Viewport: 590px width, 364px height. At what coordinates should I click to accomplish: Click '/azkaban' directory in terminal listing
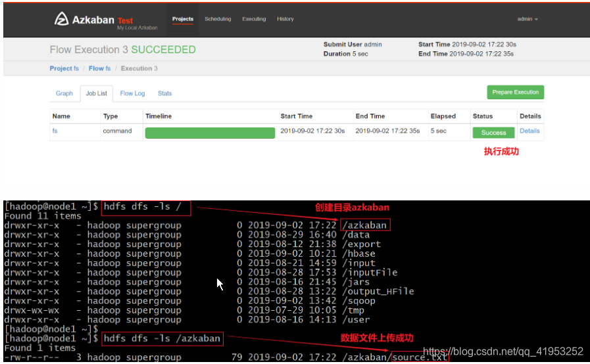tap(364, 225)
